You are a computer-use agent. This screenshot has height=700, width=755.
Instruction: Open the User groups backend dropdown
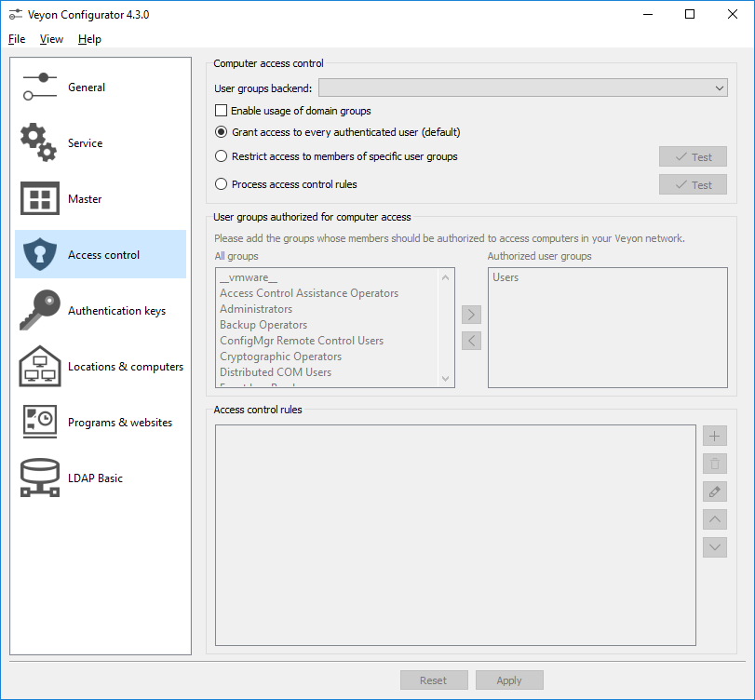click(523, 88)
